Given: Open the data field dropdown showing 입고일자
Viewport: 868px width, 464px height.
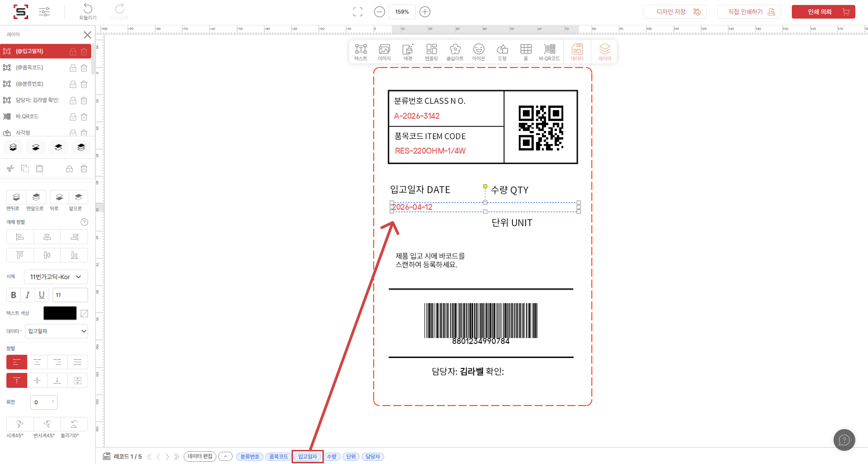Looking at the screenshot, I should [57, 331].
